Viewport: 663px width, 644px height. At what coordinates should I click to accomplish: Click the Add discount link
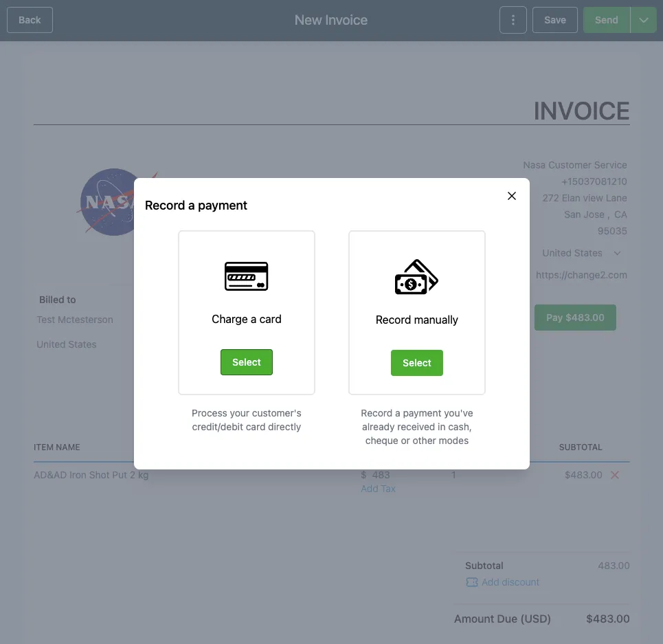[510, 582]
